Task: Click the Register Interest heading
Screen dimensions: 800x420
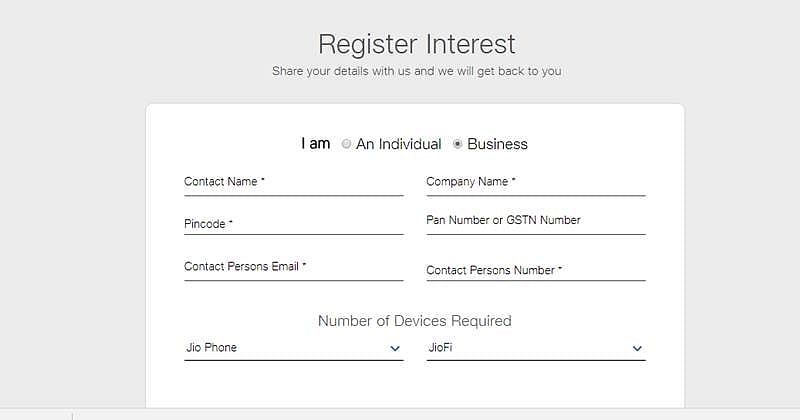Action: (416, 44)
